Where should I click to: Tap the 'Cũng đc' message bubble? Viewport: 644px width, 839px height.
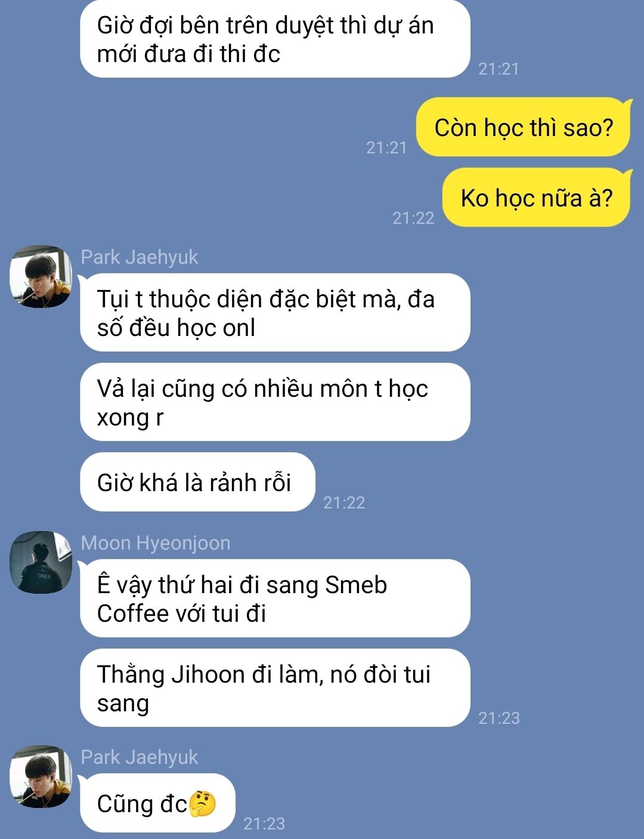point(157,803)
